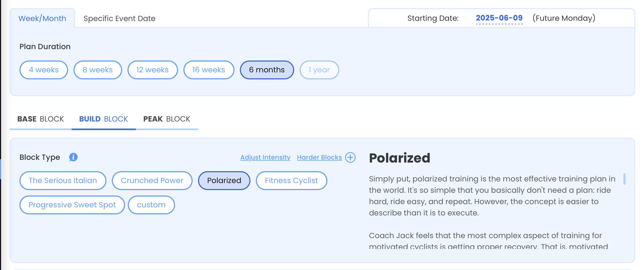Choose The Serious Italian block type
The height and width of the screenshot is (270, 644).
[63, 181]
